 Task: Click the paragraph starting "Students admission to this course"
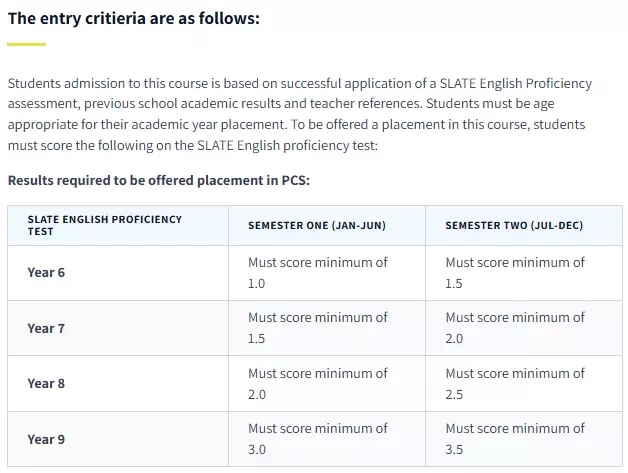point(300,114)
